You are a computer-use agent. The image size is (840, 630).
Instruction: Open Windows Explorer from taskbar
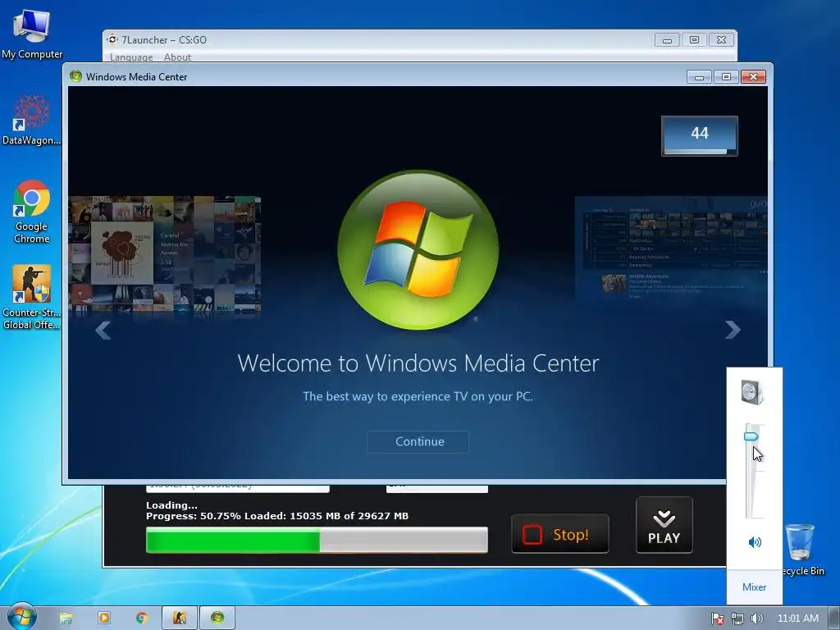click(66, 618)
